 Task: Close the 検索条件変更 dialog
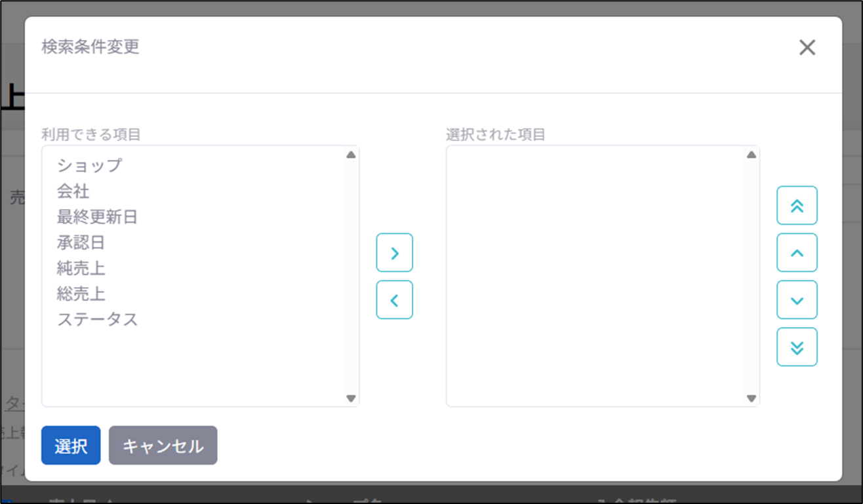(x=807, y=47)
